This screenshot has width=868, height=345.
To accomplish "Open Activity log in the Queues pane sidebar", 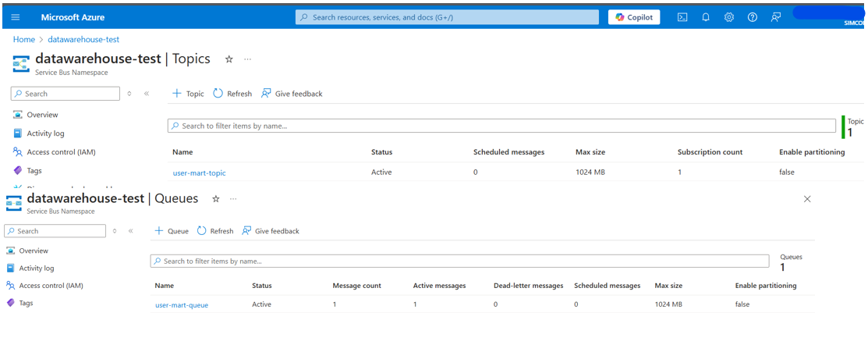I will [x=30, y=268].
